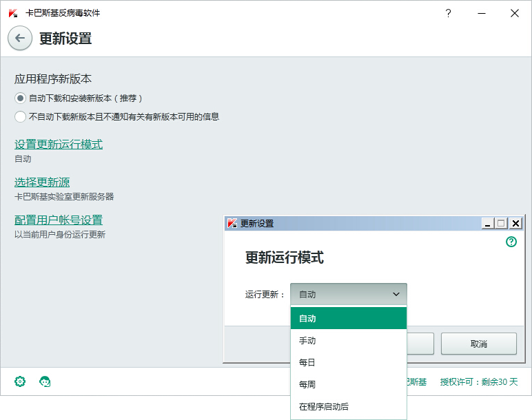Go back using the arrow button

20,38
